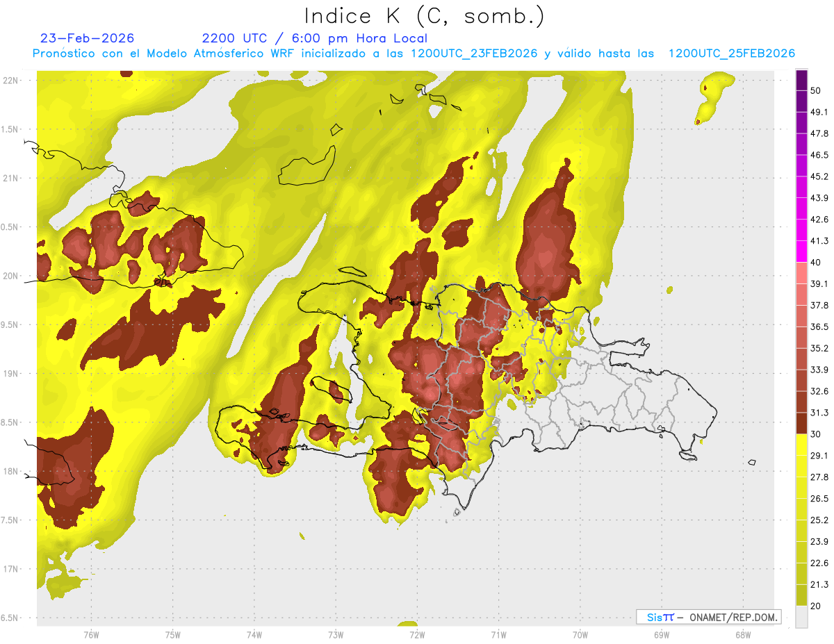The height and width of the screenshot is (644, 834).
Task: Click the "74W" longitude label
Action: click(254, 634)
